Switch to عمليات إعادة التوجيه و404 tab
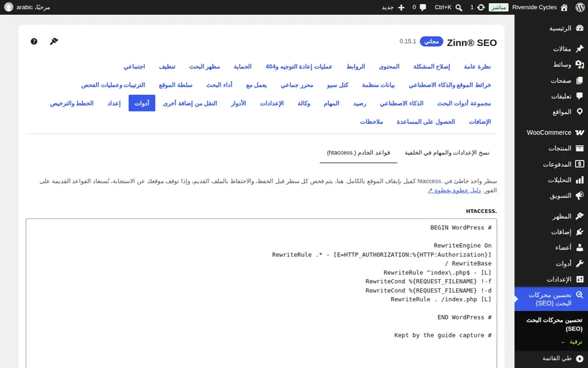This screenshot has height=368, width=588. tap(299, 66)
